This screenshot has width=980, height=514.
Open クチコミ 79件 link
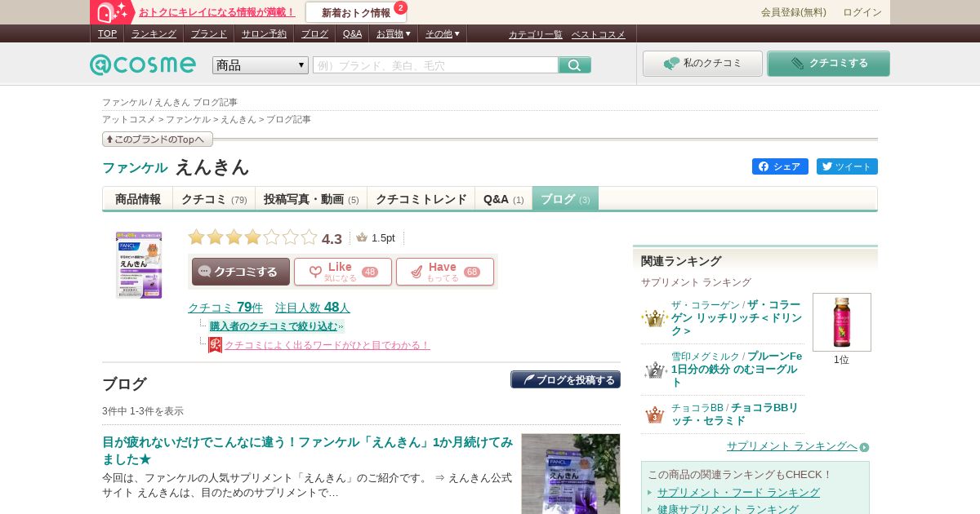click(225, 308)
